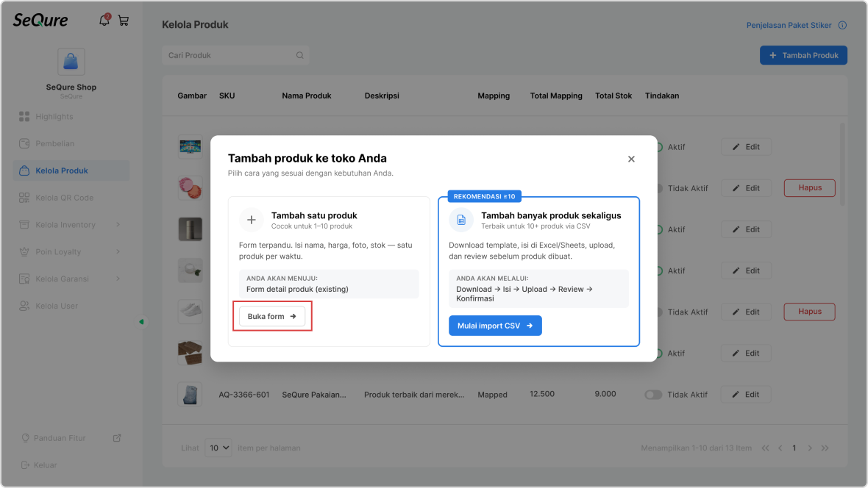The height and width of the screenshot is (488, 868).
Task: Click the product list vertical scrollbar
Action: point(842,165)
